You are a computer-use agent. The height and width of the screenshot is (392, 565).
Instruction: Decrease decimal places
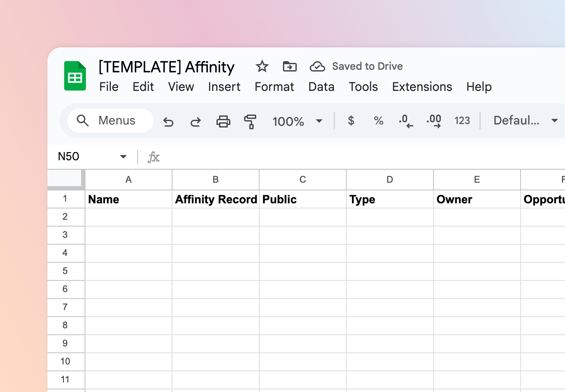406,121
